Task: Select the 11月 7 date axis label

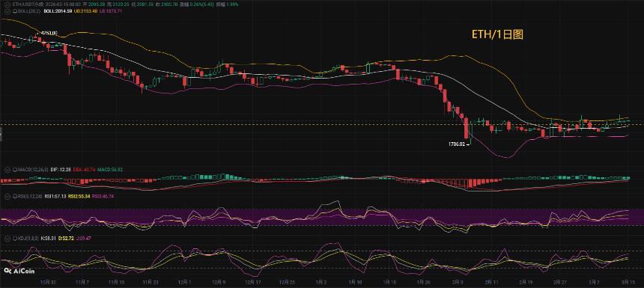Action: [x=82, y=282]
